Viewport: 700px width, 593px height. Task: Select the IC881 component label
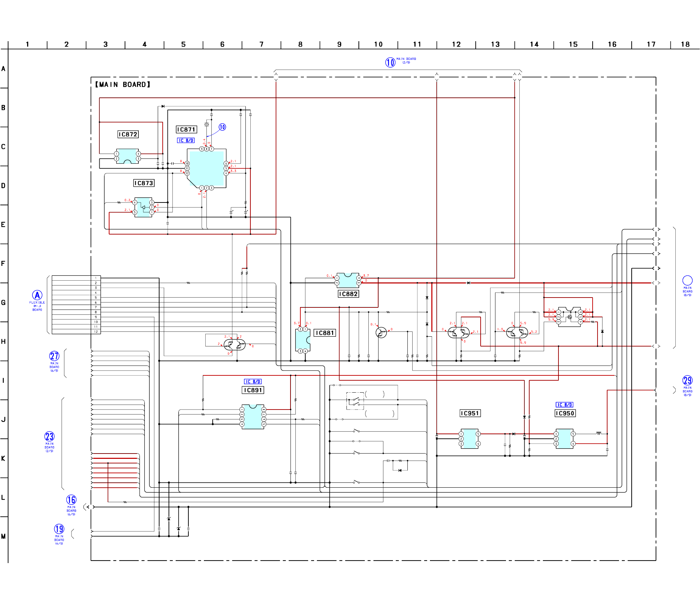coord(325,333)
